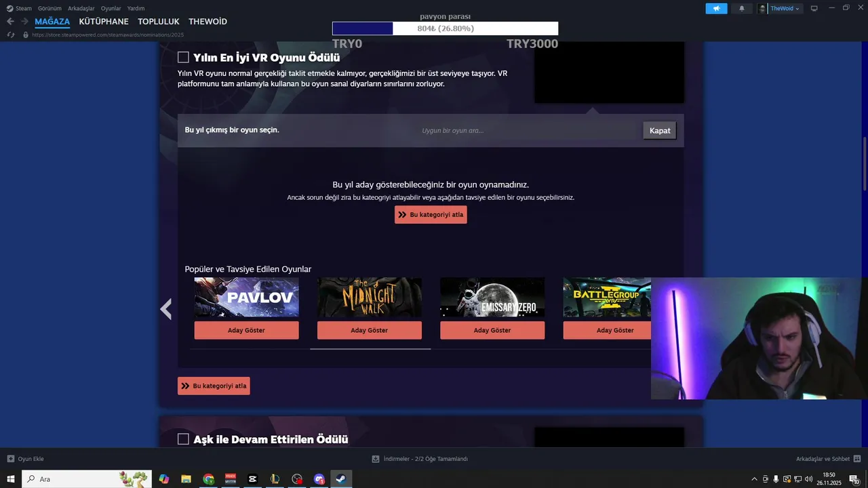The height and width of the screenshot is (488, 868).
Task: Open the Oyunlar menu
Action: [x=111, y=9]
